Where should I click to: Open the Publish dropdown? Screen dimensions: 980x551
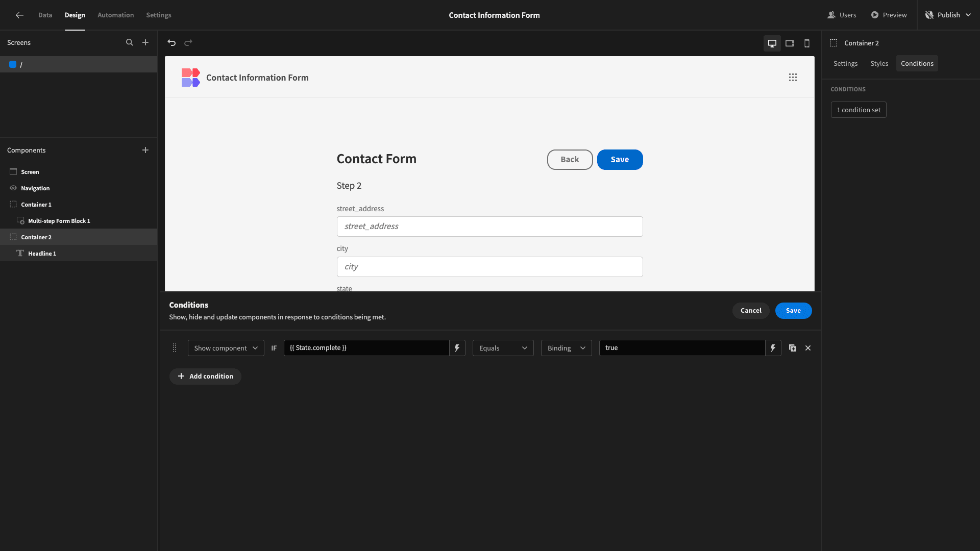point(948,15)
